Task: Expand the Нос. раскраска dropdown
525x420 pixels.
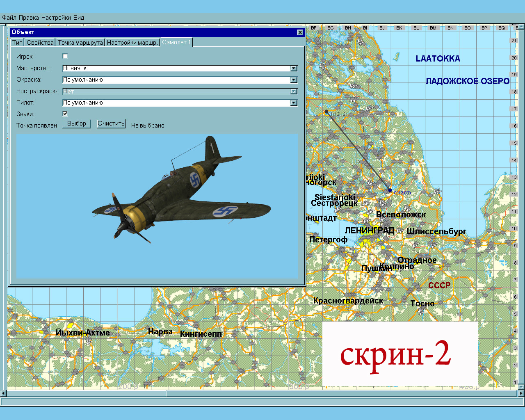Action: tap(294, 91)
